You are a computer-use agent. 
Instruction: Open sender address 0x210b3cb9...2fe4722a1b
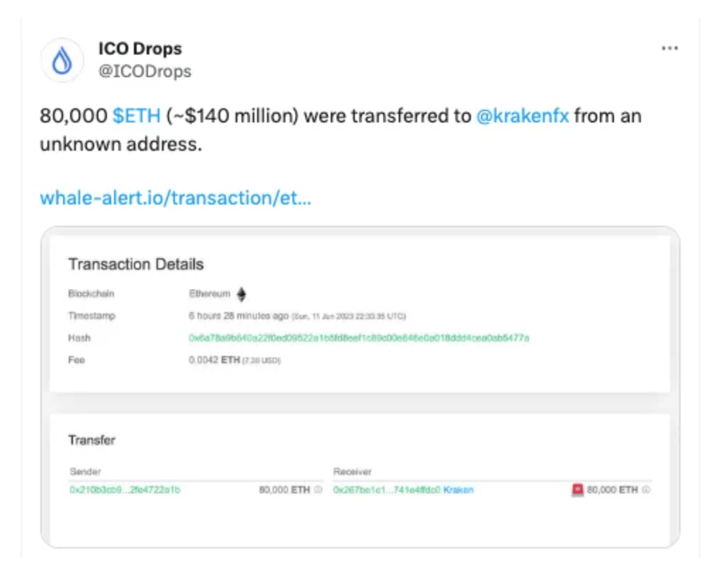[x=125, y=490]
